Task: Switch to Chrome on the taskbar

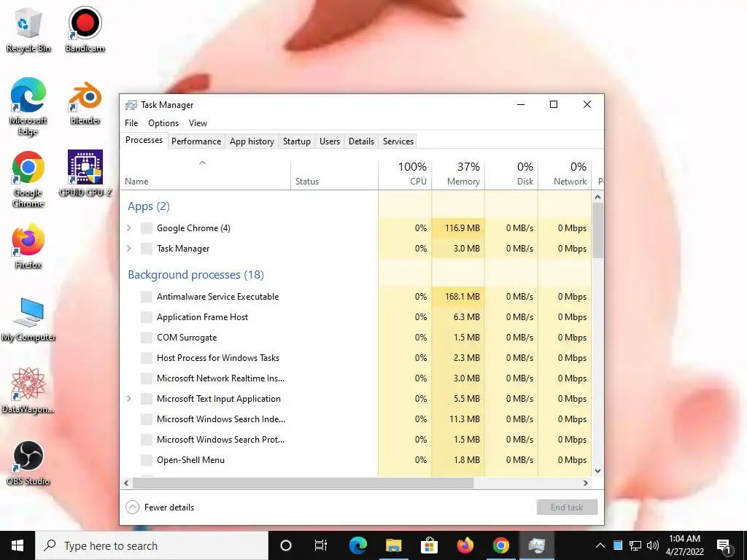Action: 500,545
